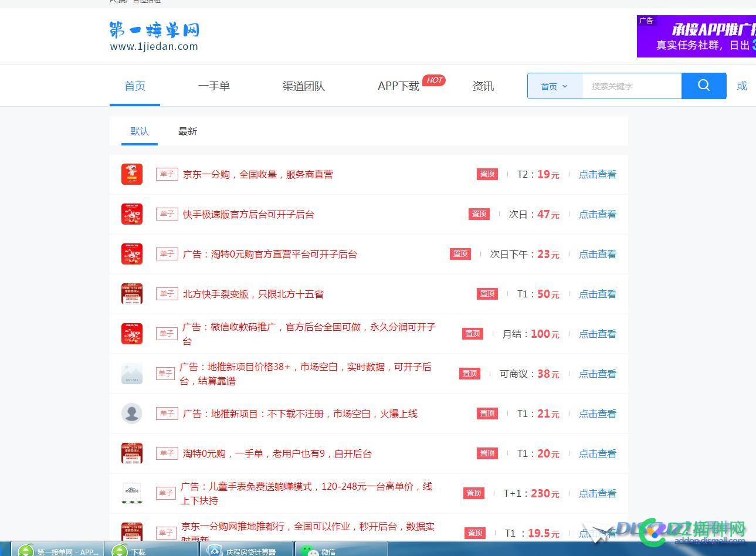
Task: Open the 渠道团队 navigation item
Action: 304,86
